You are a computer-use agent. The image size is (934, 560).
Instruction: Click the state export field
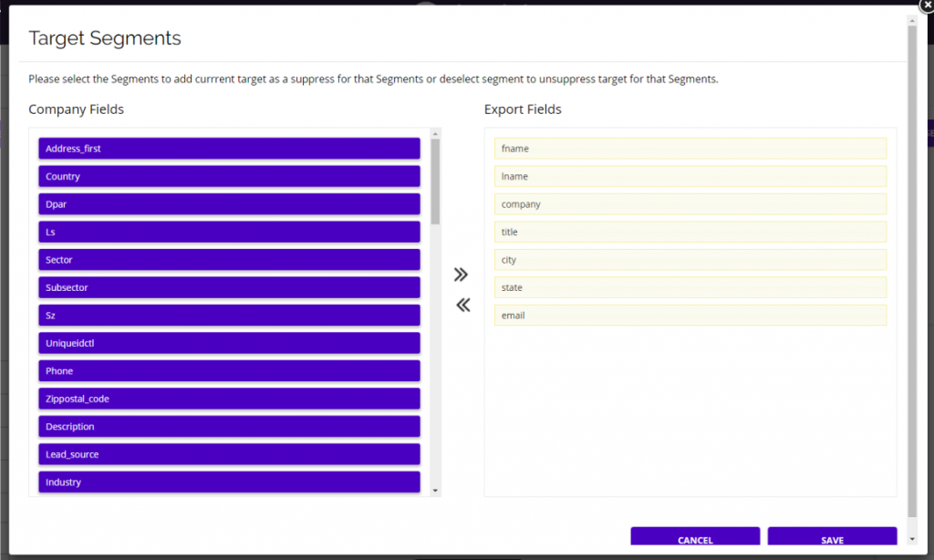pyautogui.click(x=690, y=286)
